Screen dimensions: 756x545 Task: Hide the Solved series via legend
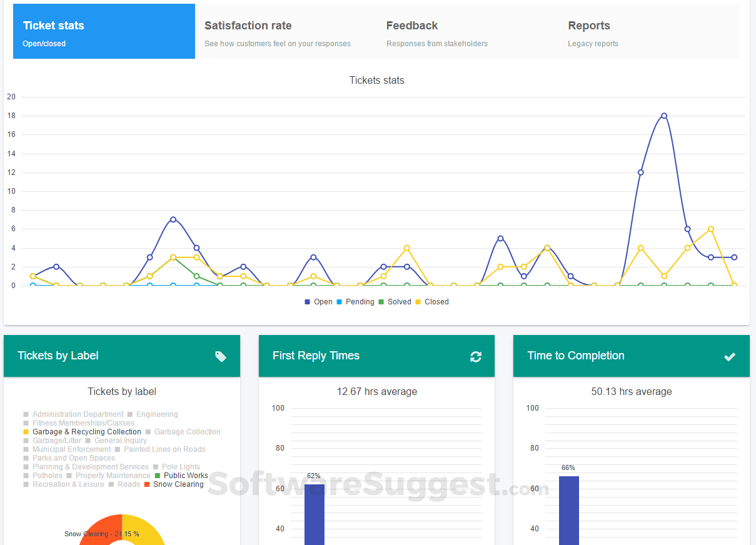tap(395, 302)
